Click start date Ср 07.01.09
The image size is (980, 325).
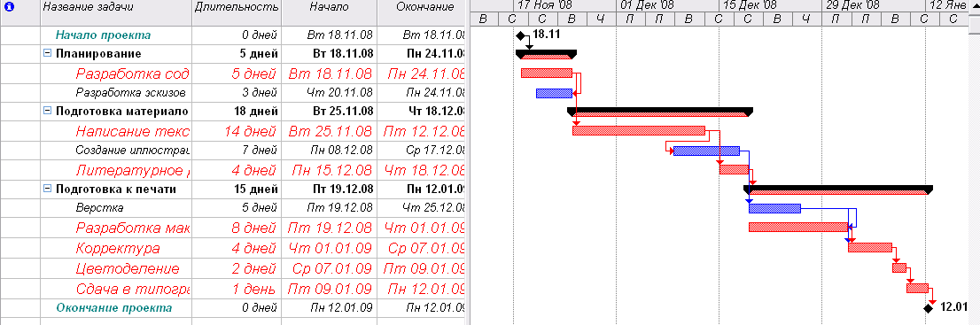coord(330,268)
